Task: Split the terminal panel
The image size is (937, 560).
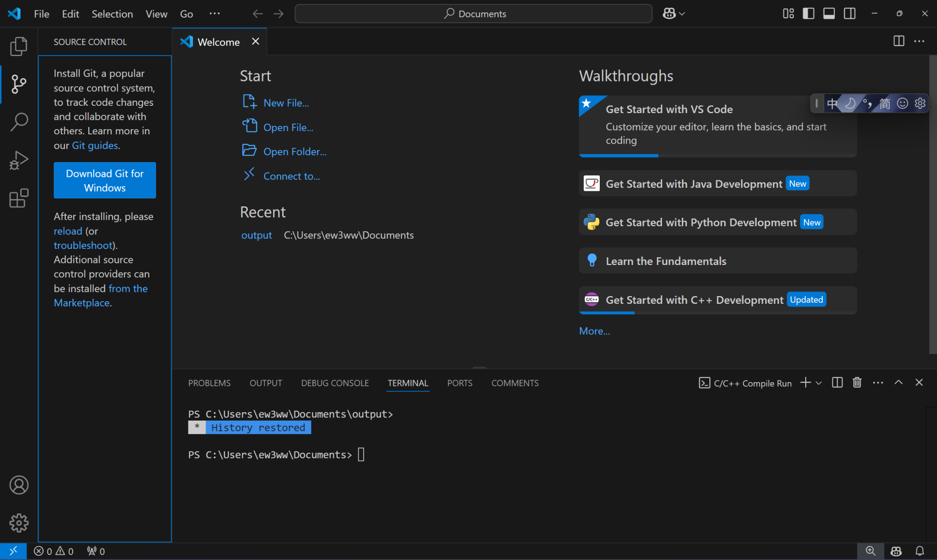Action: click(837, 383)
